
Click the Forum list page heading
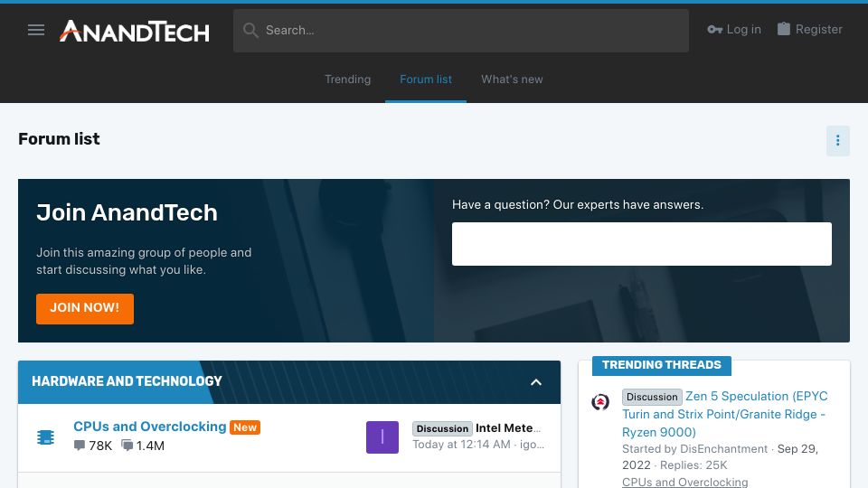click(60, 139)
